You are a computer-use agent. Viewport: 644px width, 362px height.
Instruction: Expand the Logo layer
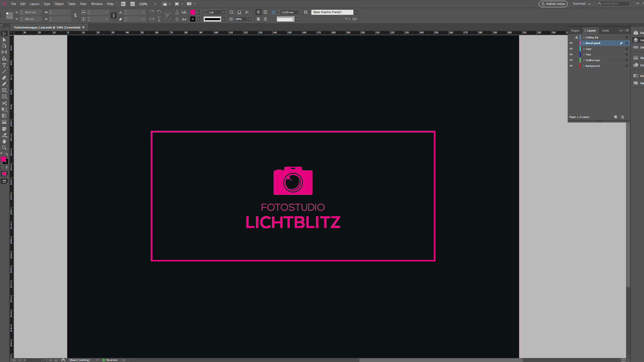point(584,49)
